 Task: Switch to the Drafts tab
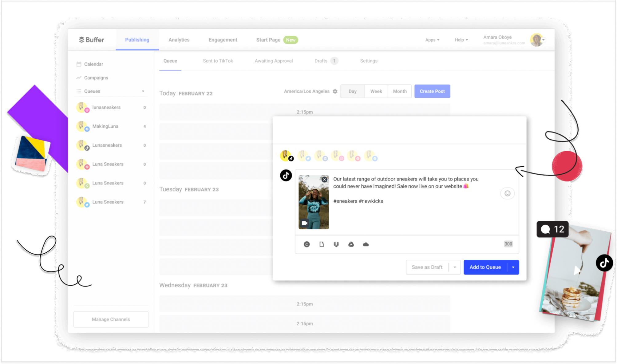coord(326,61)
